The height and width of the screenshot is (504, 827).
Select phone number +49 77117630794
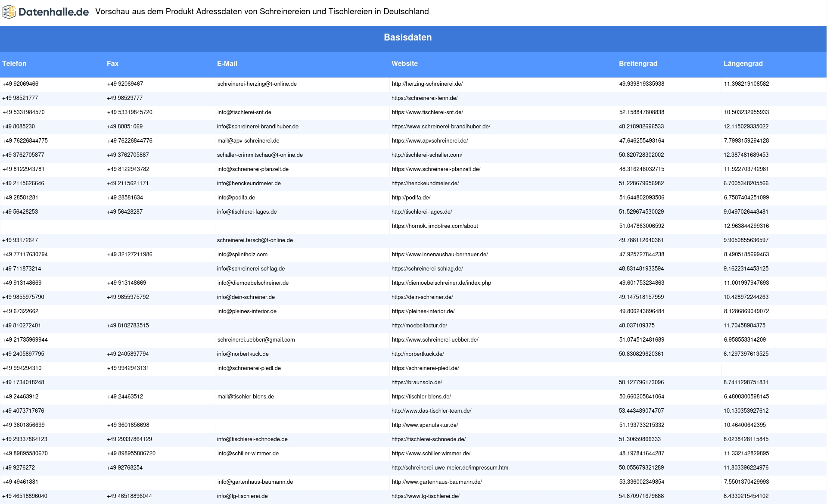(x=25, y=255)
